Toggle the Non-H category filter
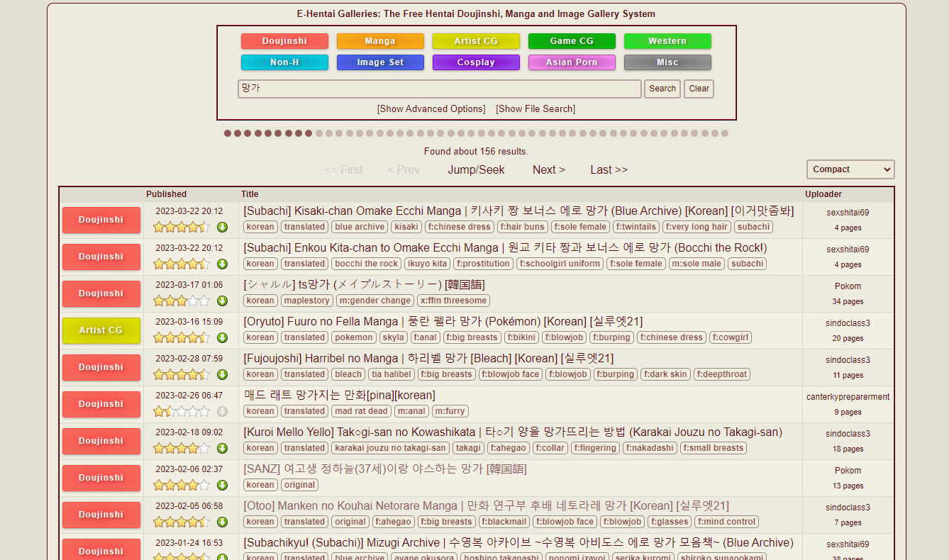949x560 pixels. tap(284, 62)
